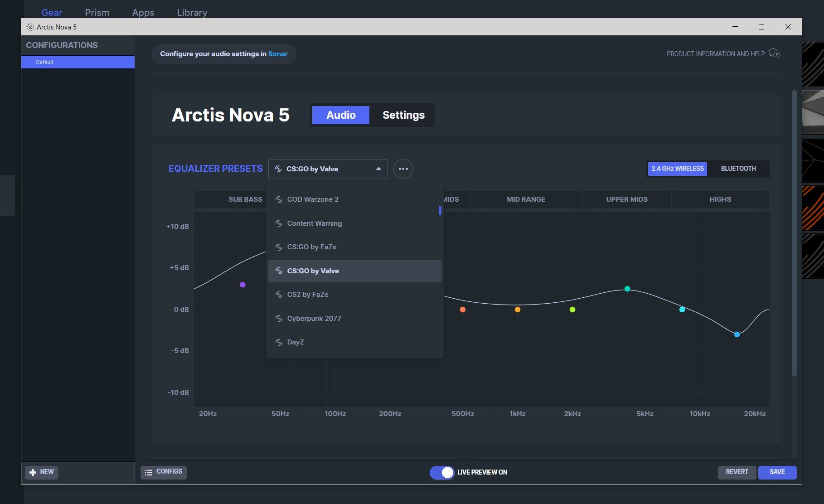Click the HIGHS band label

click(x=720, y=199)
